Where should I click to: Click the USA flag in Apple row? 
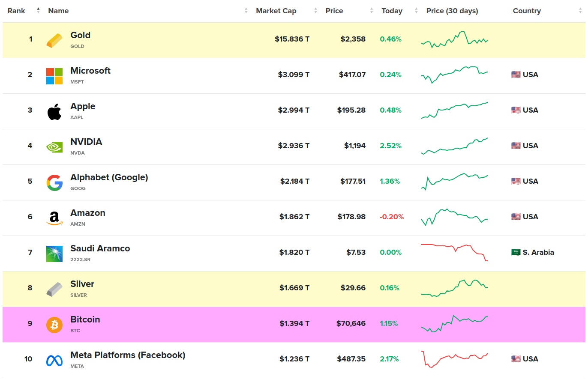(x=516, y=110)
